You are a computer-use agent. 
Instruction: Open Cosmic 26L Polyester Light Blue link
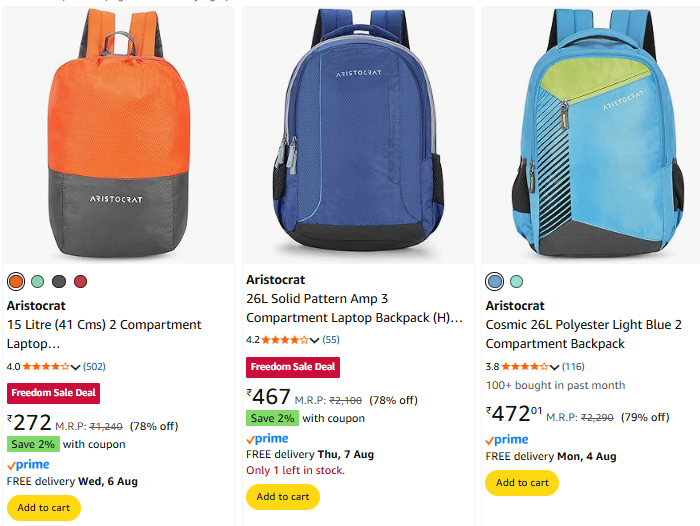click(x=583, y=334)
